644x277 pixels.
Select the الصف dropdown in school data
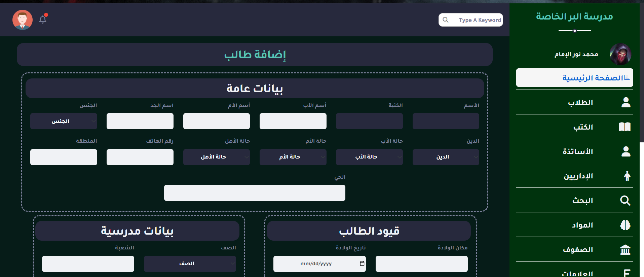[x=190, y=264]
